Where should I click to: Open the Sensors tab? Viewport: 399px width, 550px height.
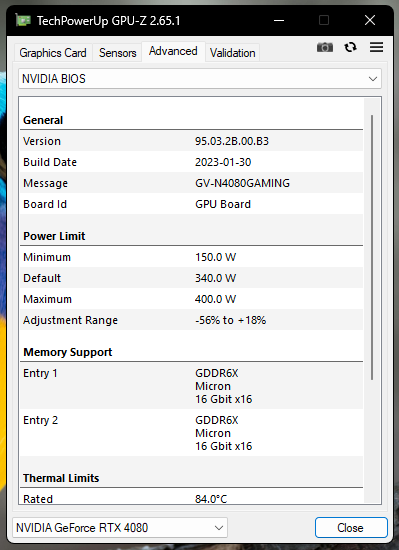117,53
